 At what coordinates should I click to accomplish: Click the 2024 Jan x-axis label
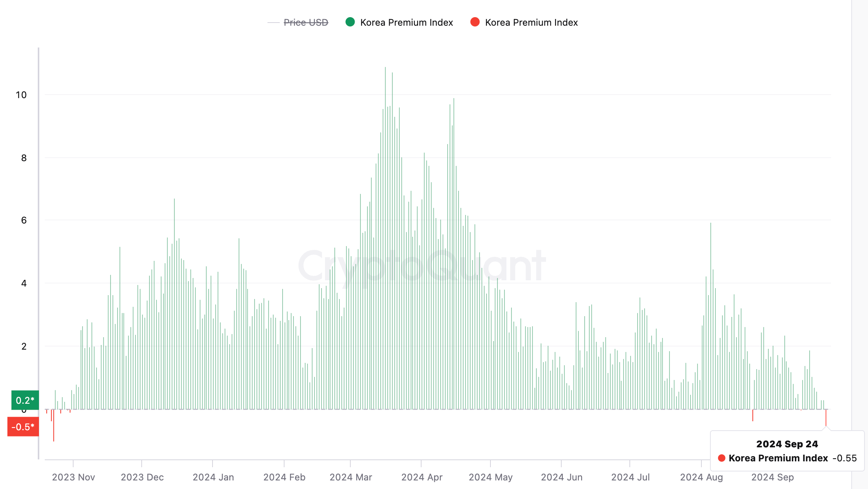point(213,477)
